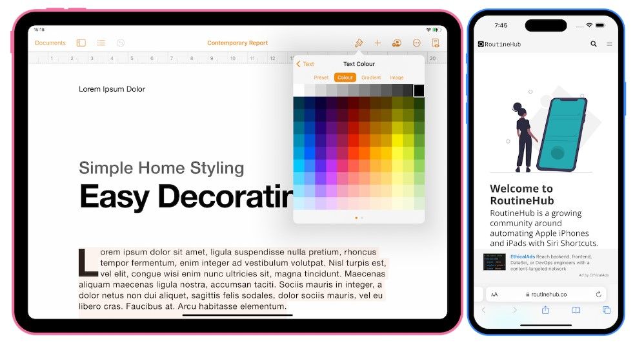644x345 pixels.
Task: Tap the iPhone Wi-Fi status icon
Action: [589, 25]
